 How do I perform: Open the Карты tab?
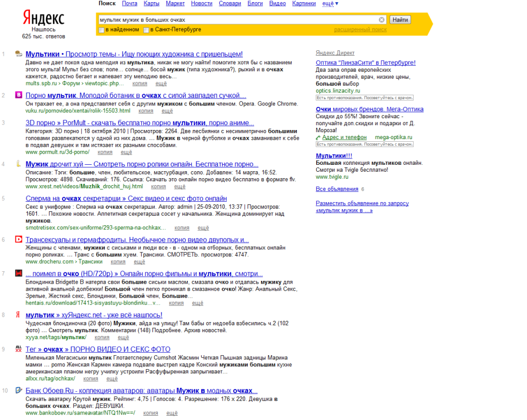[x=151, y=4]
